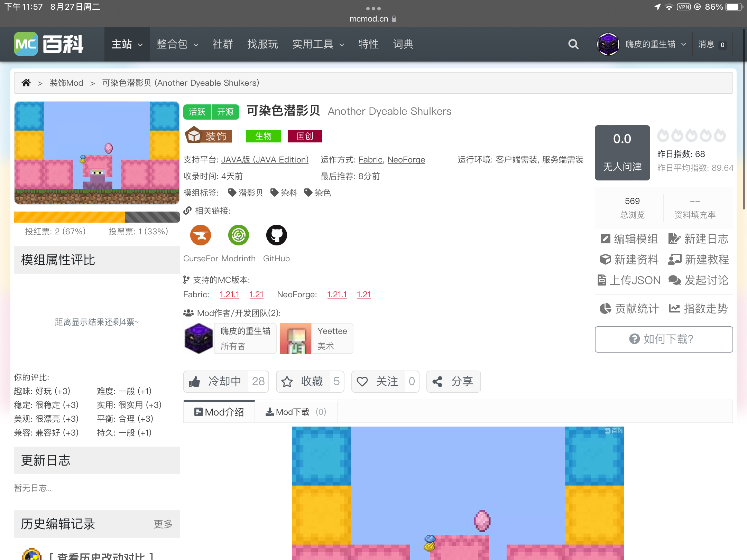Click NeoForge version 1.21 link

(x=364, y=295)
